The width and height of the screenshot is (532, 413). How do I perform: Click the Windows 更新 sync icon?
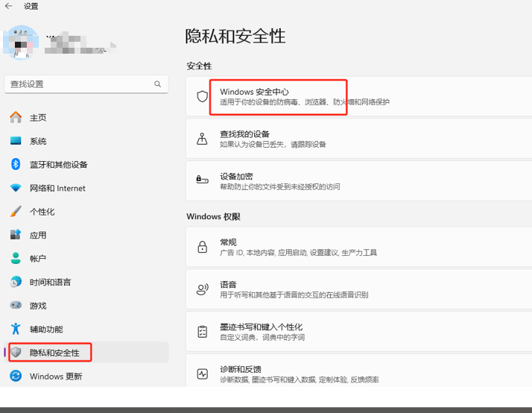[x=16, y=376]
